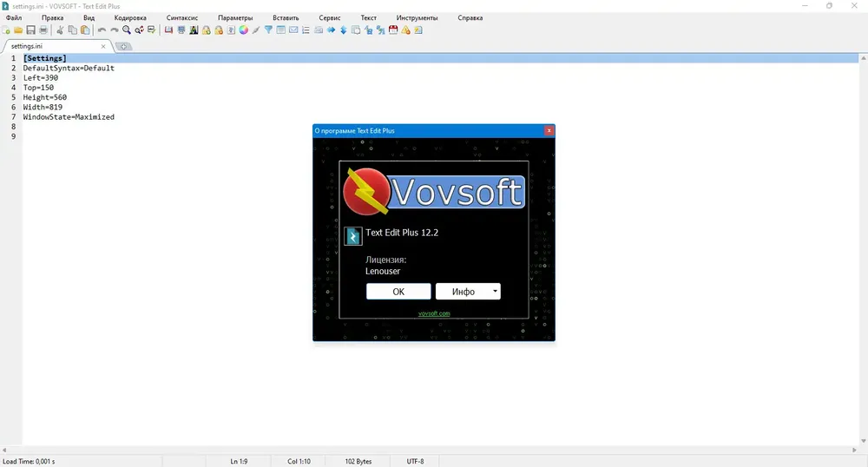Open the color picker wheel icon
The image size is (868, 467).
(244, 30)
